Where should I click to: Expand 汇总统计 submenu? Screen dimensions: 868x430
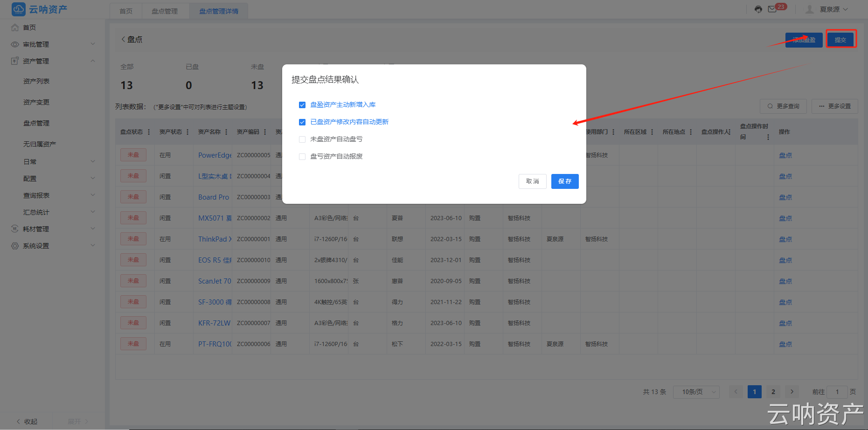[93, 212]
